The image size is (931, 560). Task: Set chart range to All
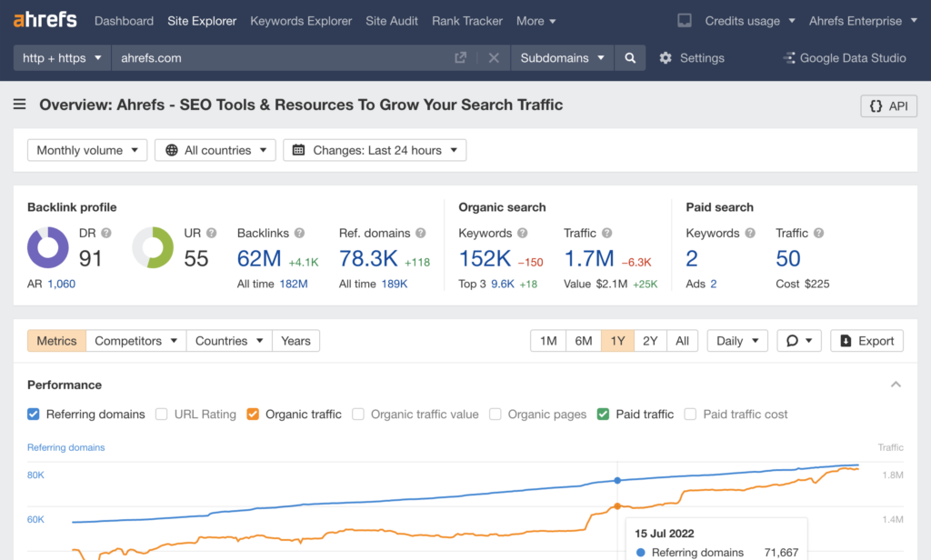tap(682, 341)
